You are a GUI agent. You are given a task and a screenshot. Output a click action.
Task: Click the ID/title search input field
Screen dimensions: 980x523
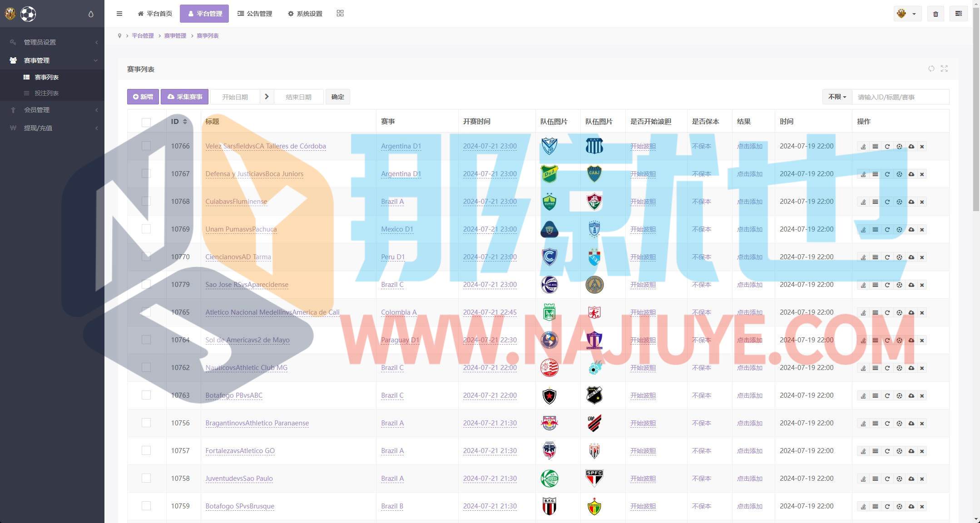click(899, 97)
